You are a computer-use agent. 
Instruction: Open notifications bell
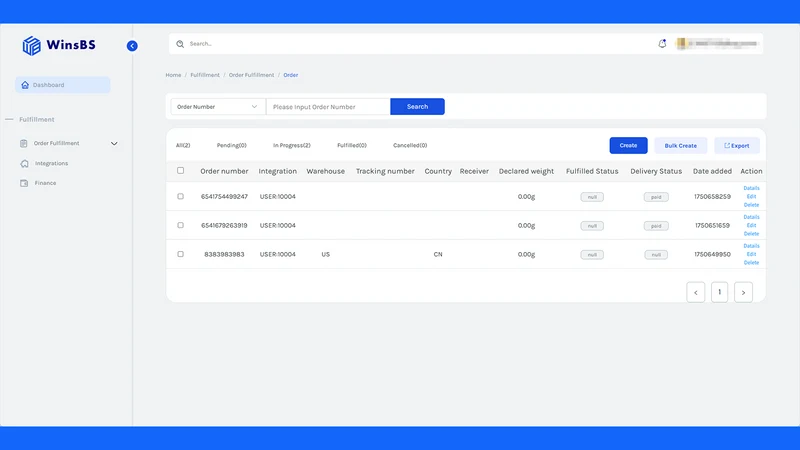pyautogui.click(x=662, y=44)
